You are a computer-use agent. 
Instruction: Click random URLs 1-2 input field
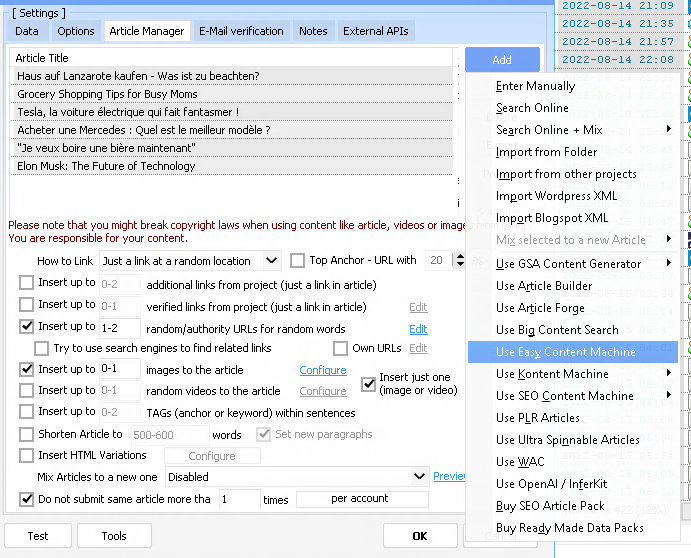(x=119, y=328)
